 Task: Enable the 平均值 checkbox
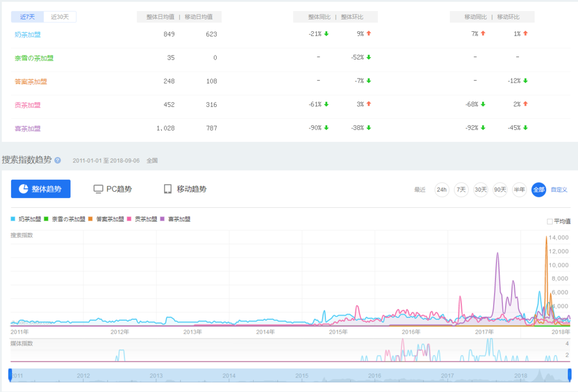(x=550, y=221)
